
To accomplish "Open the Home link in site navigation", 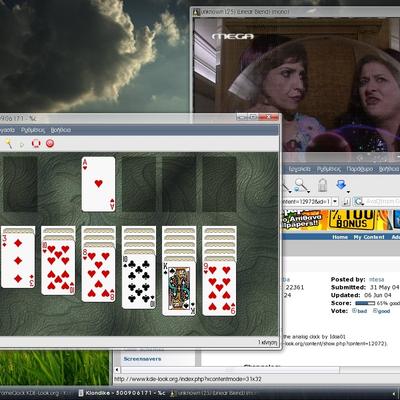I will [340, 237].
